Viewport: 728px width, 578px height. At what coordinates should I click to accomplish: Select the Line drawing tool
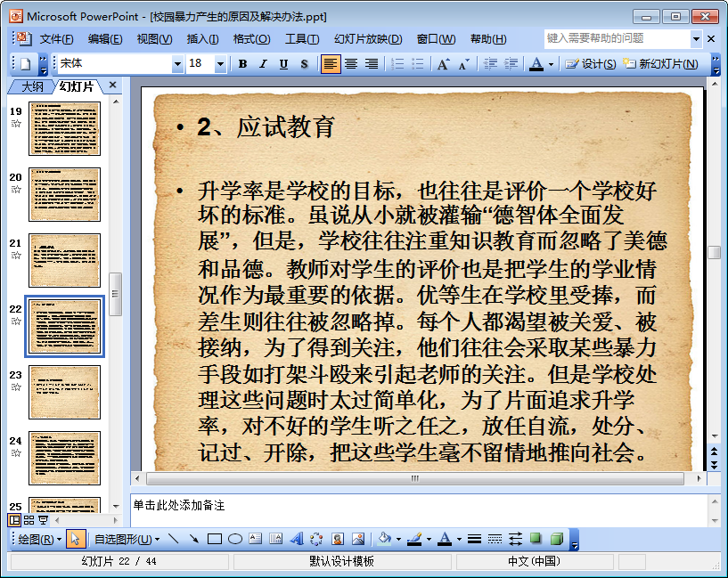tap(173, 539)
